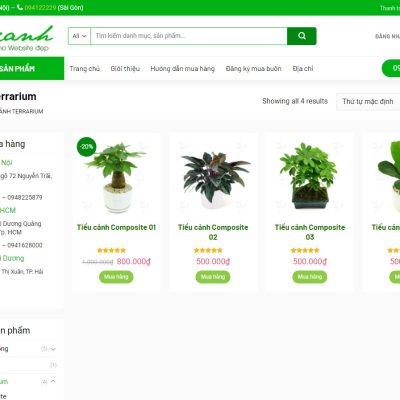
Task: Click star rating of Composite 02
Action: click(208, 250)
